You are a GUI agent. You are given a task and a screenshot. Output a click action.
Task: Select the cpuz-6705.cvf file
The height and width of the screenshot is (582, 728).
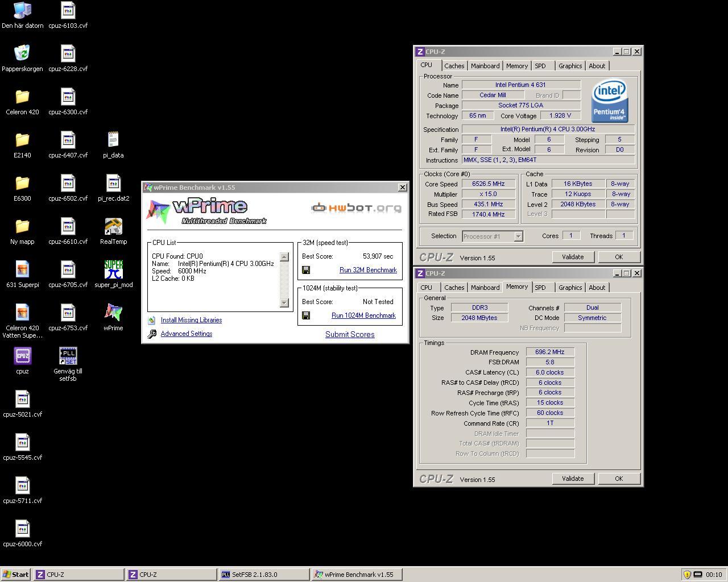point(68,275)
